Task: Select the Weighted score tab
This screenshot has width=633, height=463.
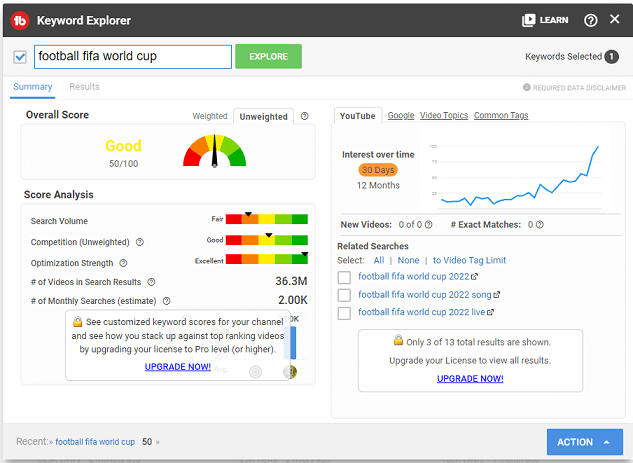Action: click(210, 116)
